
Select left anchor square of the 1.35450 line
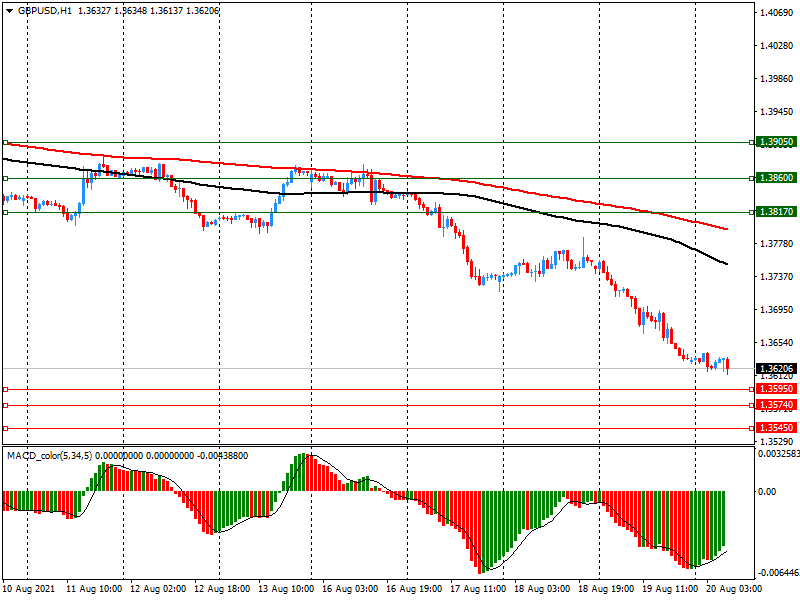(x=6, y=429)
